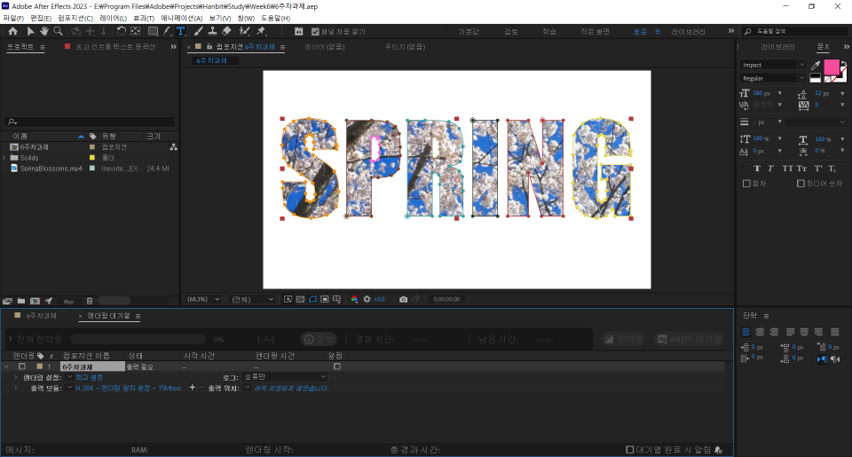
Task: Open the 오류만 log dropdown
Action: click(285, 377)
